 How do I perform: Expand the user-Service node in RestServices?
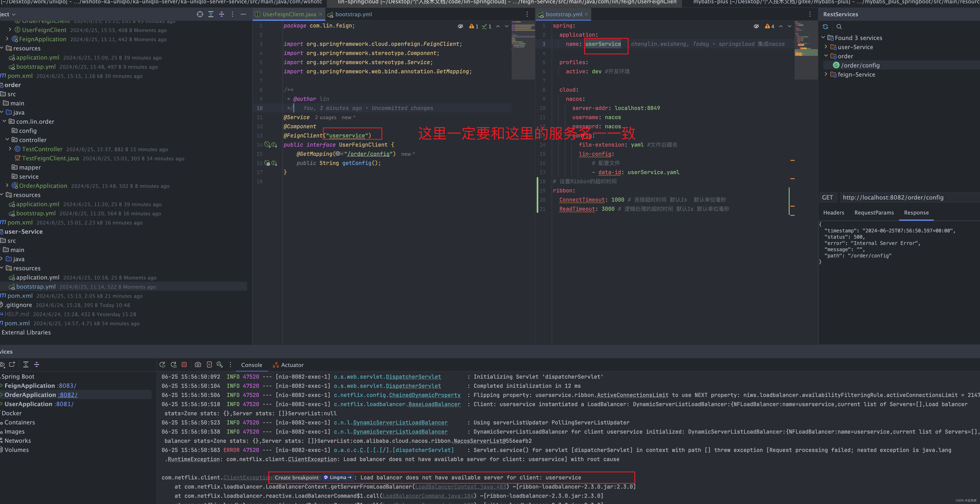[x=826, y=47]
